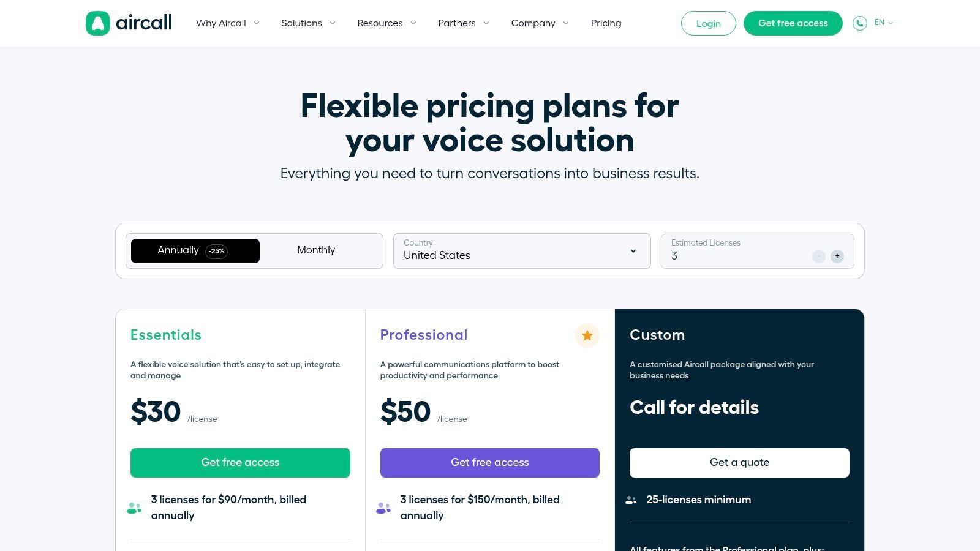
Task: Click Get a quote button
Action: pyautogui.click(x=739, y=463)
